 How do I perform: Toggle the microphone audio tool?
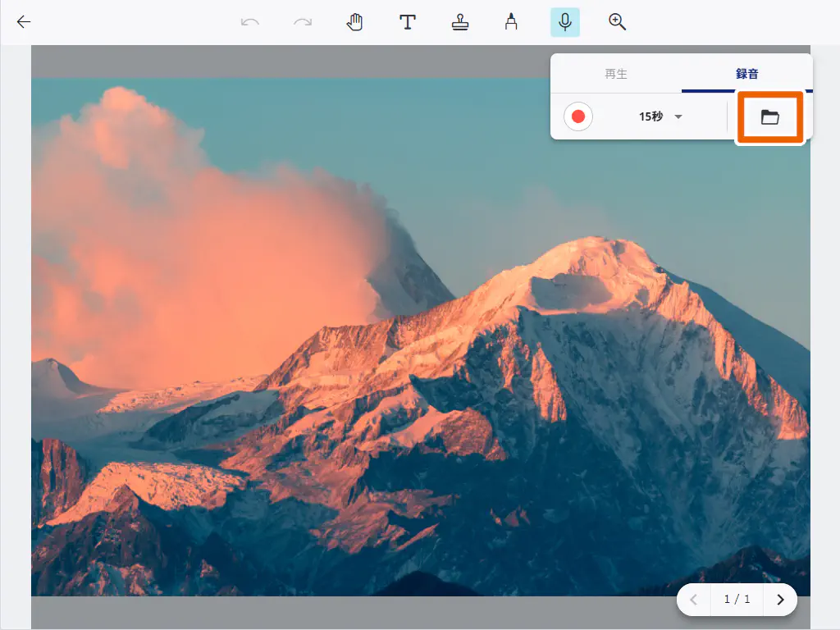[x=564, y=22]
